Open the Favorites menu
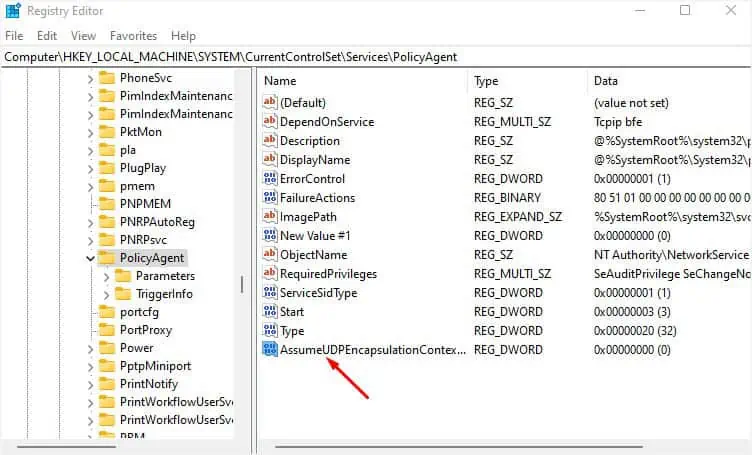752x455 pixels. pyautogui.click(x=133, y=35)
